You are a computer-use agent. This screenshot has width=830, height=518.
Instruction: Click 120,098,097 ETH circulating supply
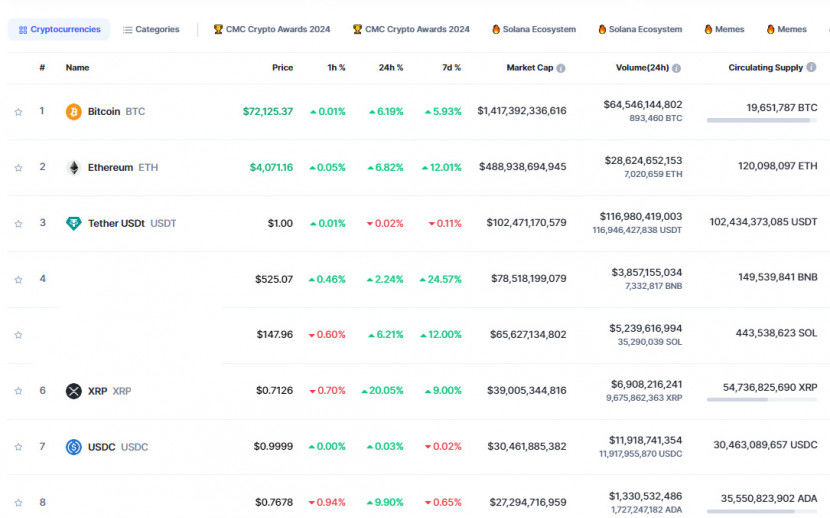[x=778, y=166]
